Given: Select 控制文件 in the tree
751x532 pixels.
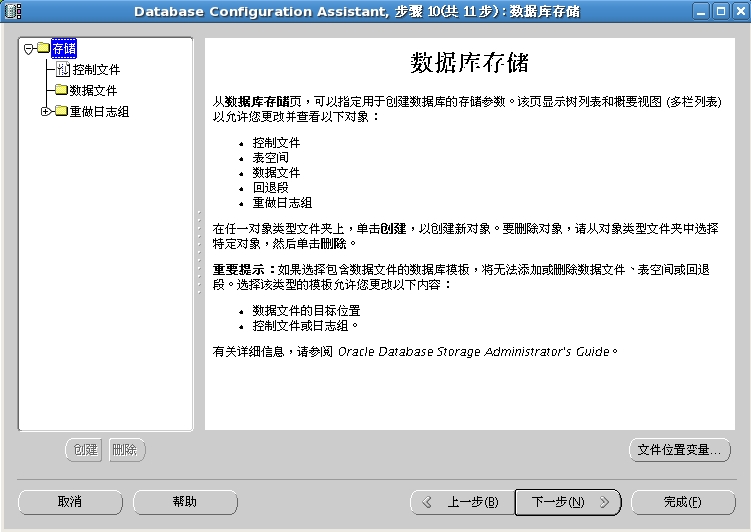Looking at the screenshot, I should pos(96,70).
